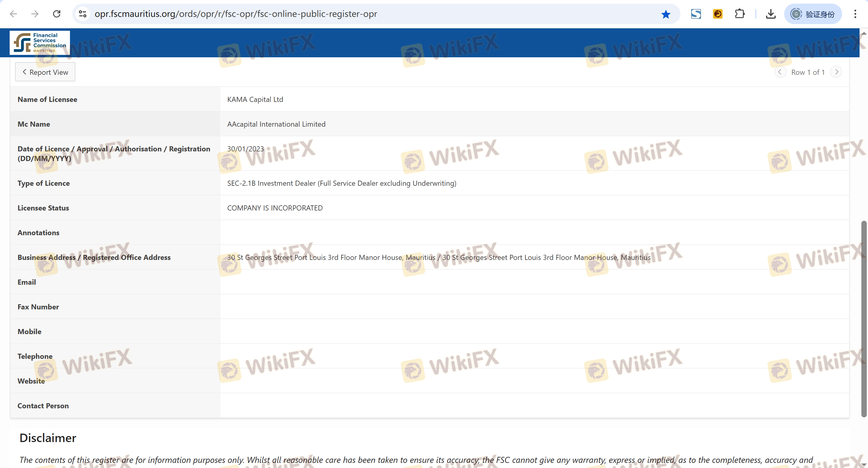Select the KAMA Capital Ltd value

point(255,100)
